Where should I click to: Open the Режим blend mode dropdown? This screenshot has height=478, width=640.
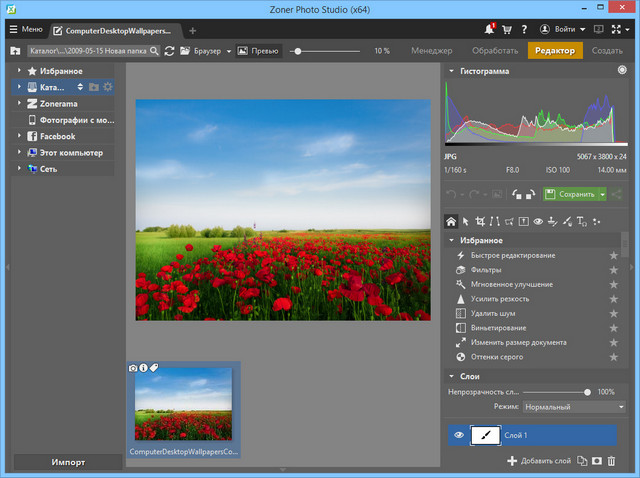[575, 407]
